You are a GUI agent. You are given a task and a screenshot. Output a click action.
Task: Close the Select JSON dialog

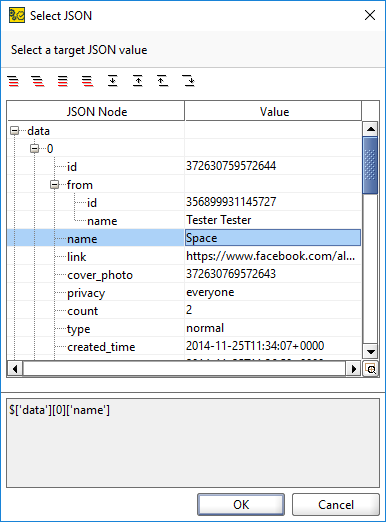pos(370,15)
